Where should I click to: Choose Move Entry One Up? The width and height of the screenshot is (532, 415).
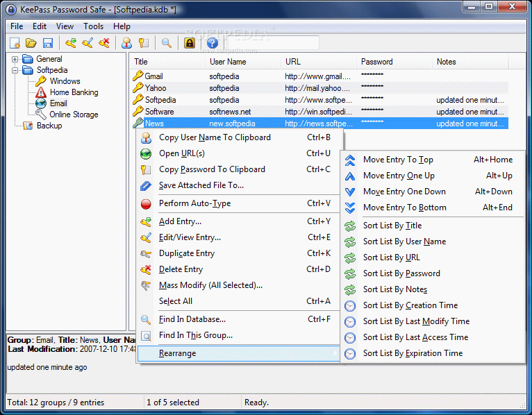click(433, 176)
